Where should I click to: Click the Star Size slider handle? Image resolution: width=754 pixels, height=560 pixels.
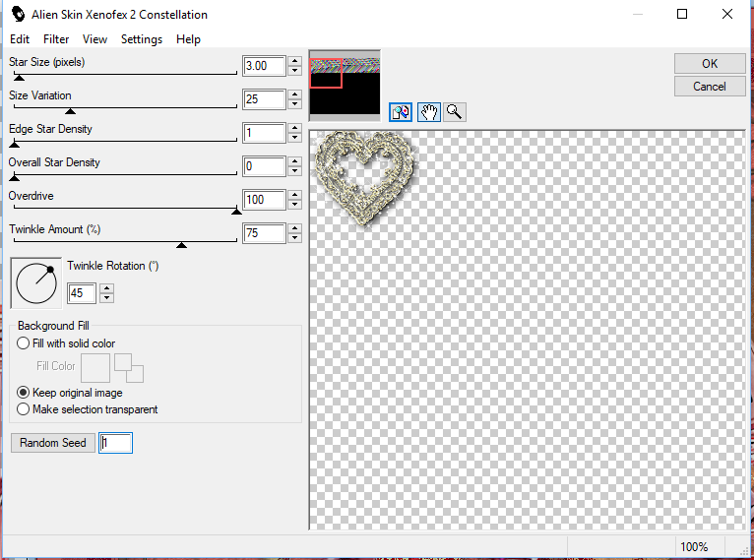click(19, 78)
